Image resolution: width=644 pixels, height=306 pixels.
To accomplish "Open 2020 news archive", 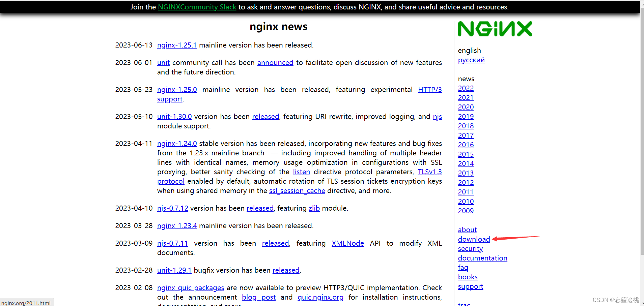I will point(466,107).
